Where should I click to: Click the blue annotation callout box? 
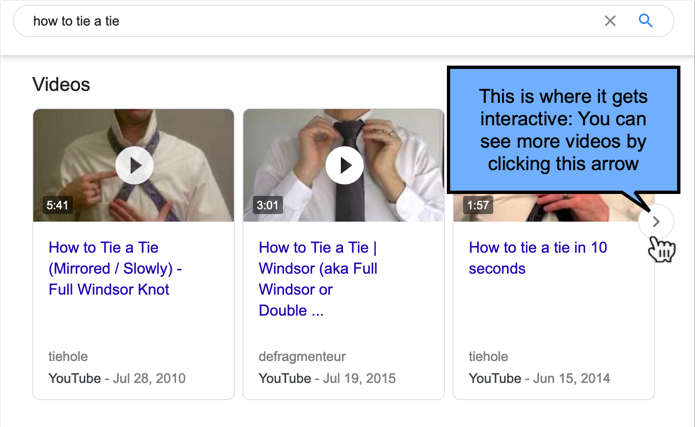click(563, 130)
